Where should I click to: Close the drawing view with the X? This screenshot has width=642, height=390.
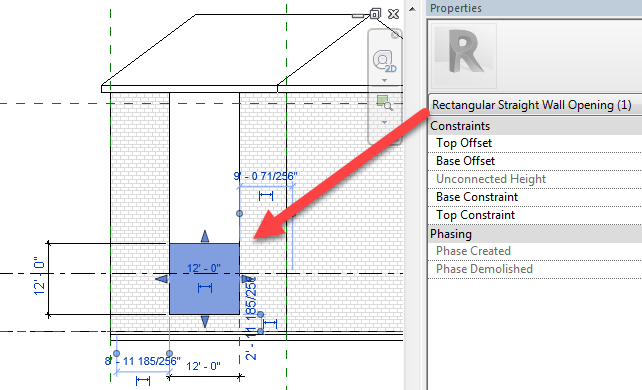tap(393, 14)
